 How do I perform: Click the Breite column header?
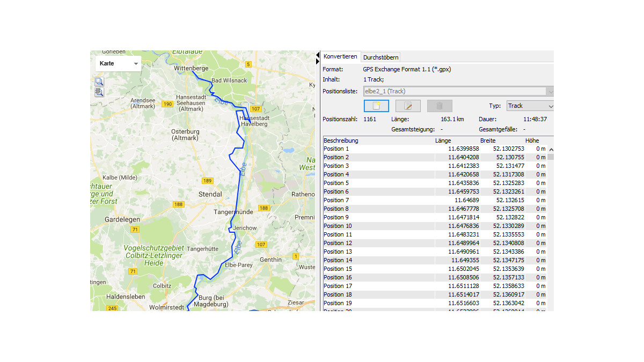click(x=487, y=140)
